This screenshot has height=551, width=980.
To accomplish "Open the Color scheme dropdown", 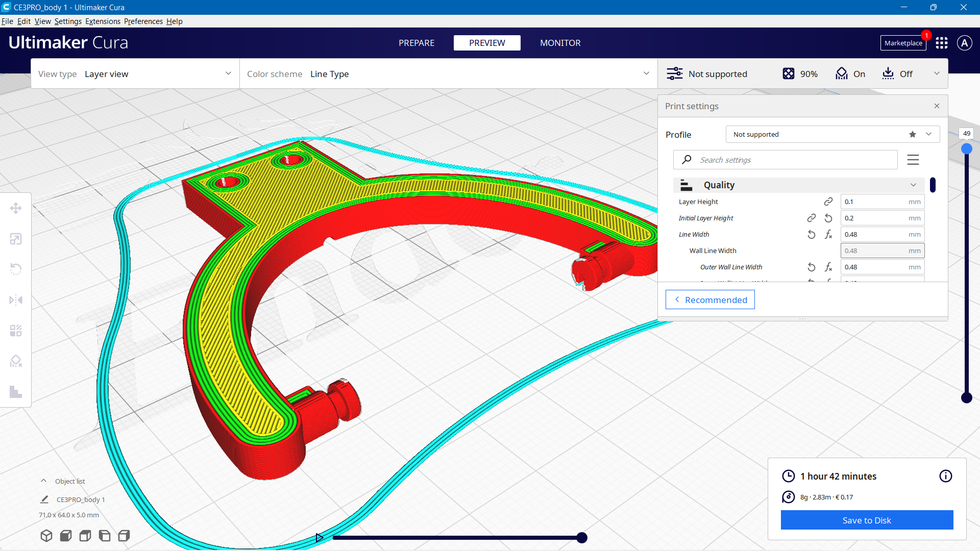I will [449, 74].
